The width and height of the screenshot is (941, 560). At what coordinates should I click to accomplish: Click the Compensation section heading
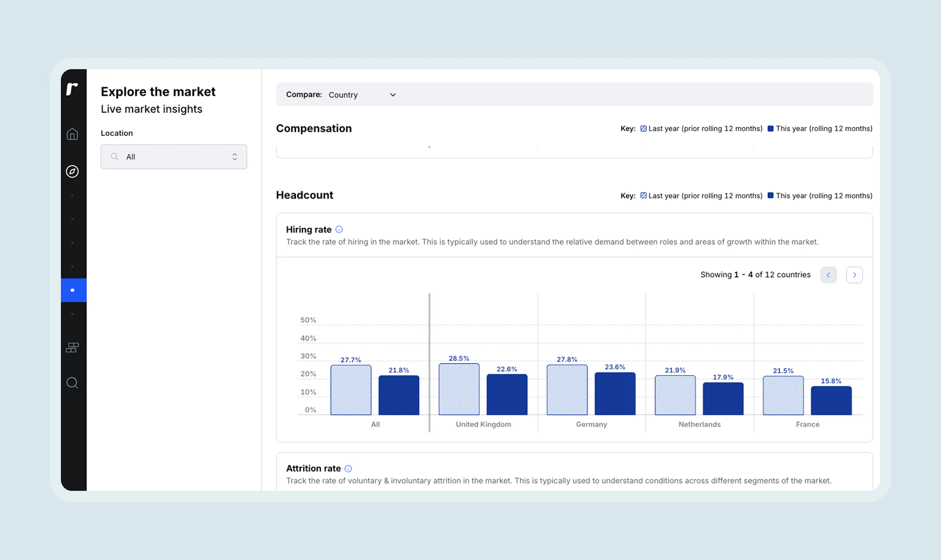[314, 129]
